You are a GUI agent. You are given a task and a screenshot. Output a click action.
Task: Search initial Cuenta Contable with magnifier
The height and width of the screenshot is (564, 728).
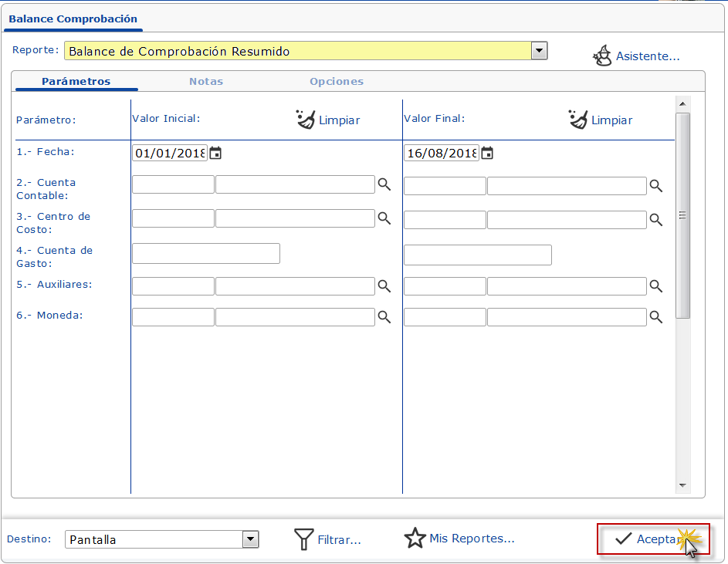pyautogui.click(x=384, y=185)
